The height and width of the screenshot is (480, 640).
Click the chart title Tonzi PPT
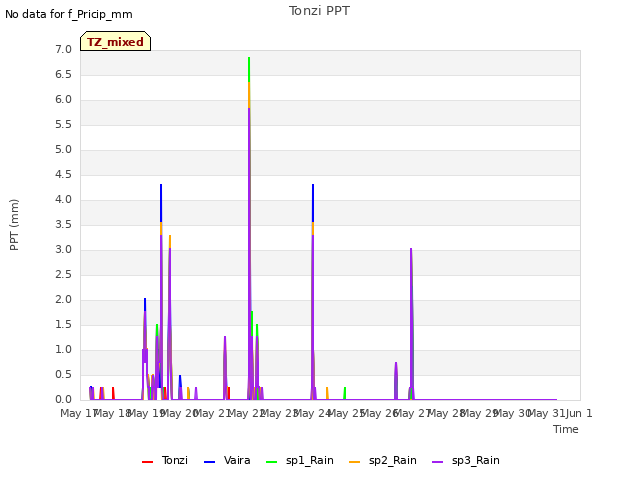319,11
